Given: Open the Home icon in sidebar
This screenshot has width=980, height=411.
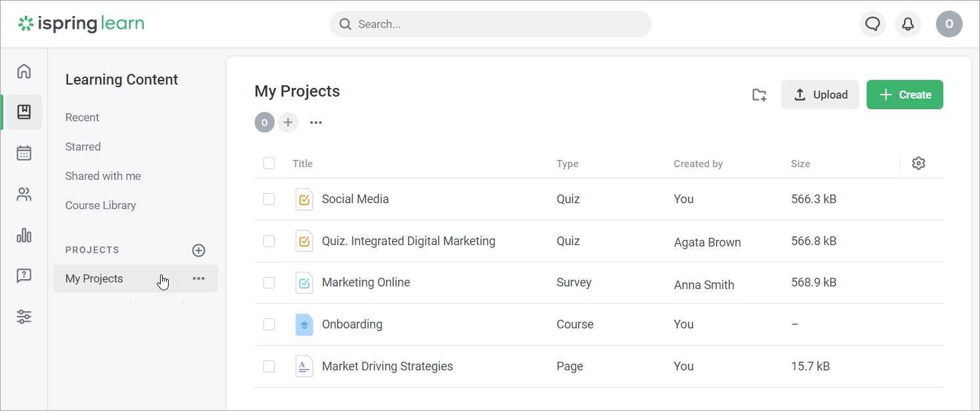Looking at the screenshot, I should click(24, 71).
